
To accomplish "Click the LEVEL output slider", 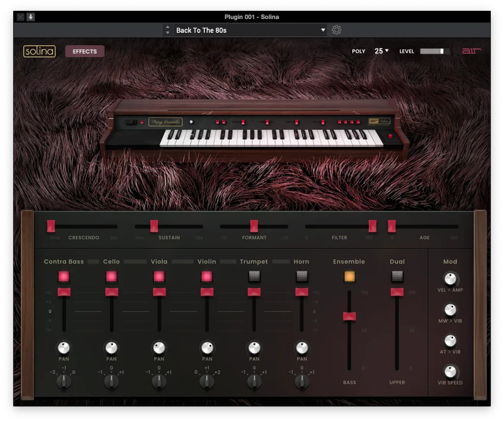I will 434,51.
